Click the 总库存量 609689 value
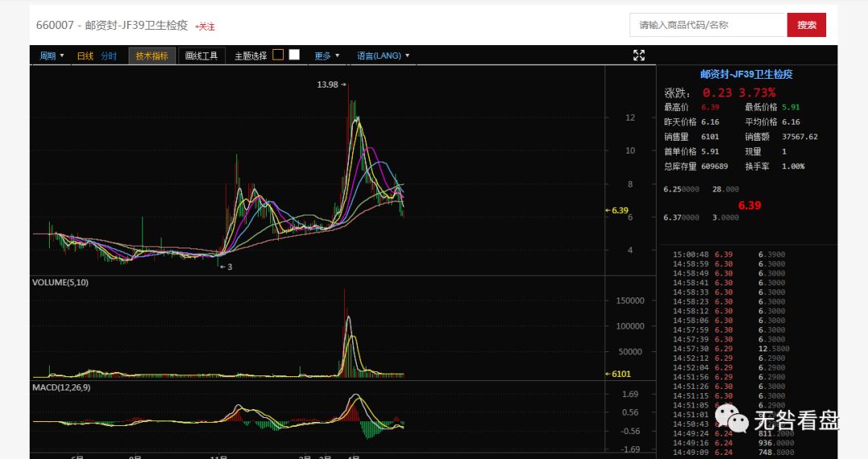Screen dimensions: 868x459 714,166
